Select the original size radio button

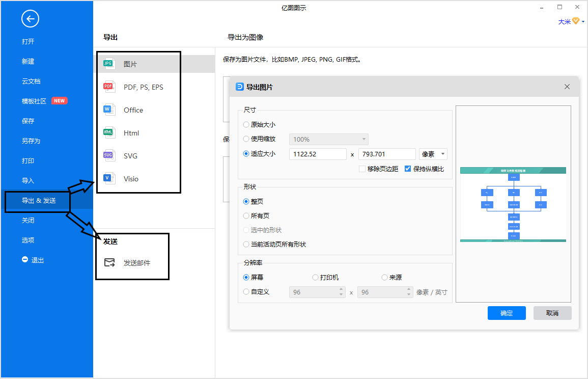pyautogui.click(x=246, y=125)
